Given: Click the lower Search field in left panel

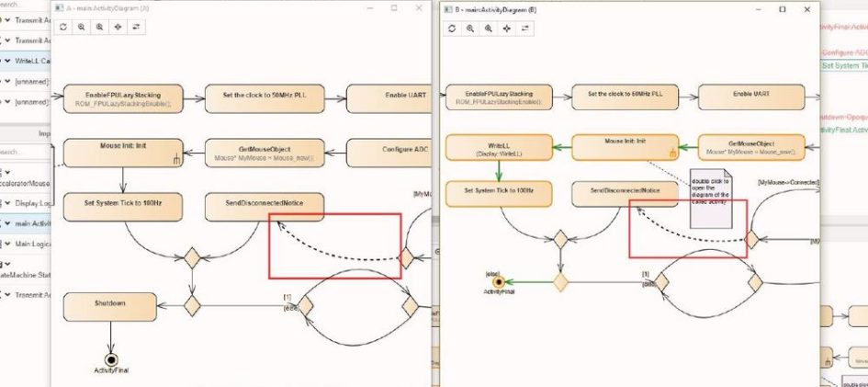Looking at the screenshot, I should point(26,152).
